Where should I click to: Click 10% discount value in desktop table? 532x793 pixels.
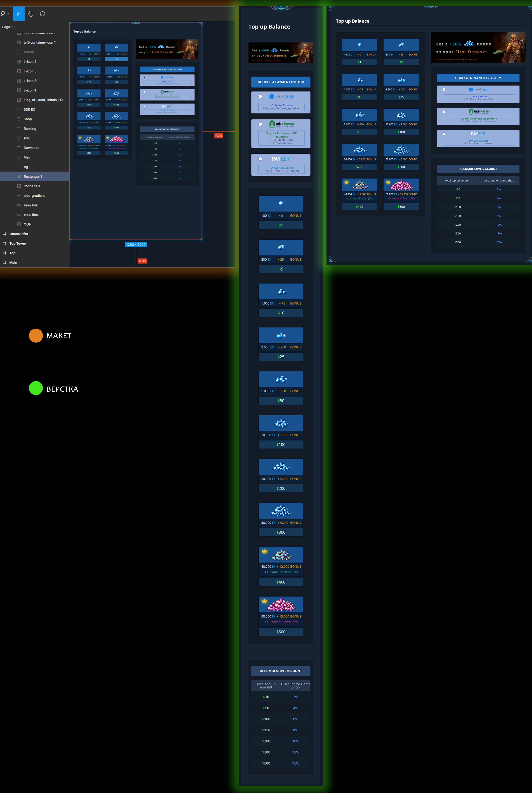(498, 225)
